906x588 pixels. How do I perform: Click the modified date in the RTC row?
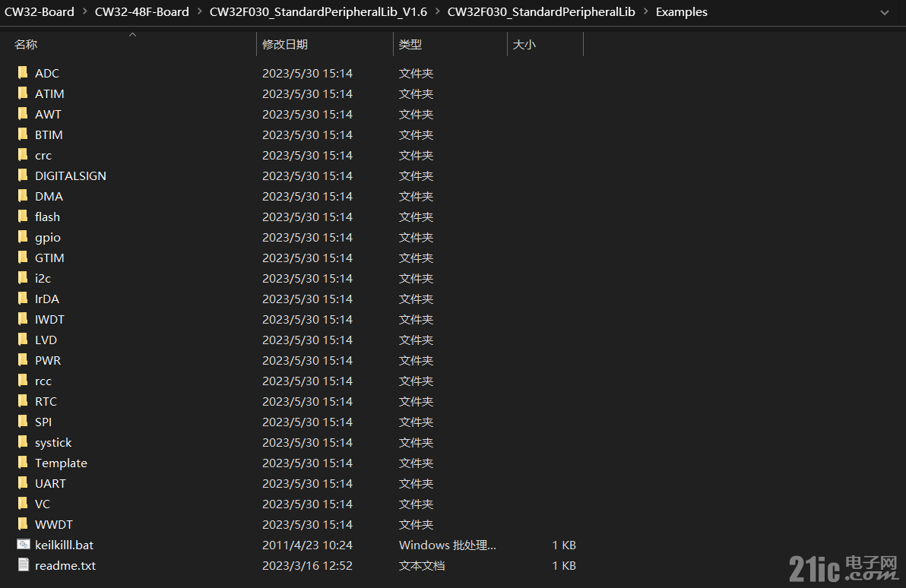pos(307,401)
